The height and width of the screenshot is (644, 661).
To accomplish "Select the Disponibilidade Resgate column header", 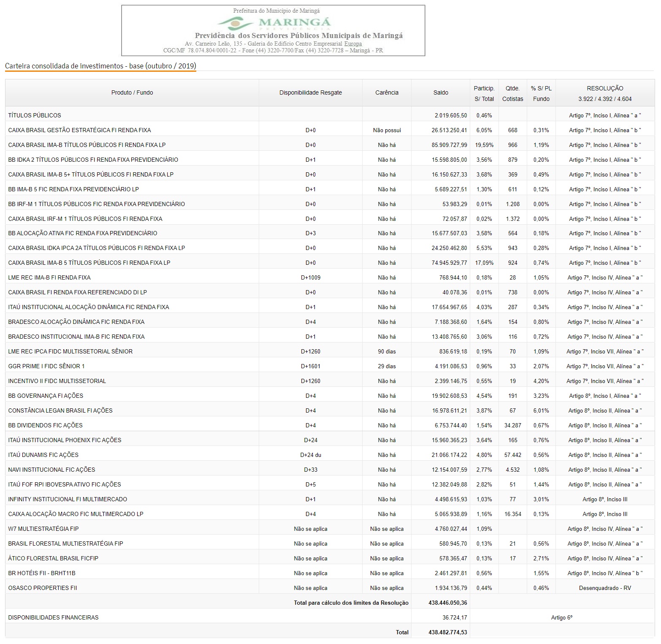I will pyautogui.click(x=310, y=92).
